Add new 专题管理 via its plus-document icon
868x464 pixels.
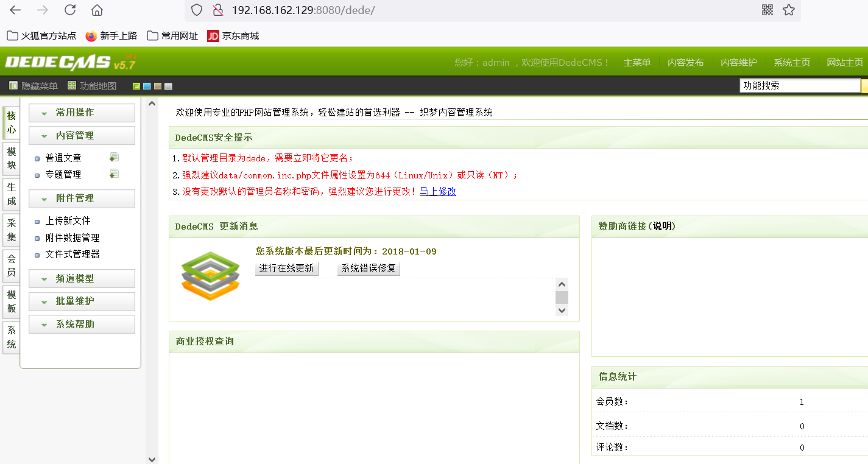pos(114,174)
